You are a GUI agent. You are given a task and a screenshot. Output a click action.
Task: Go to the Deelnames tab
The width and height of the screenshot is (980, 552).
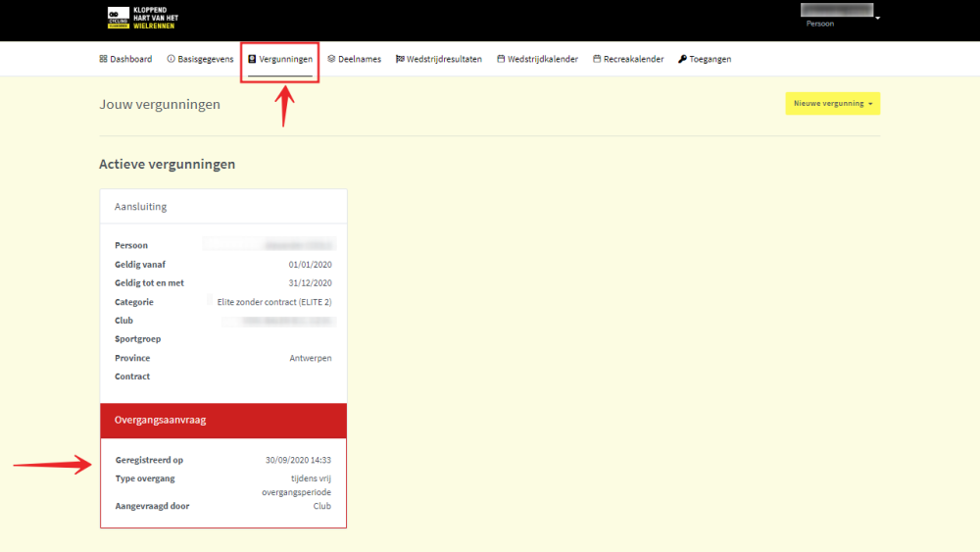click(355, 59)
